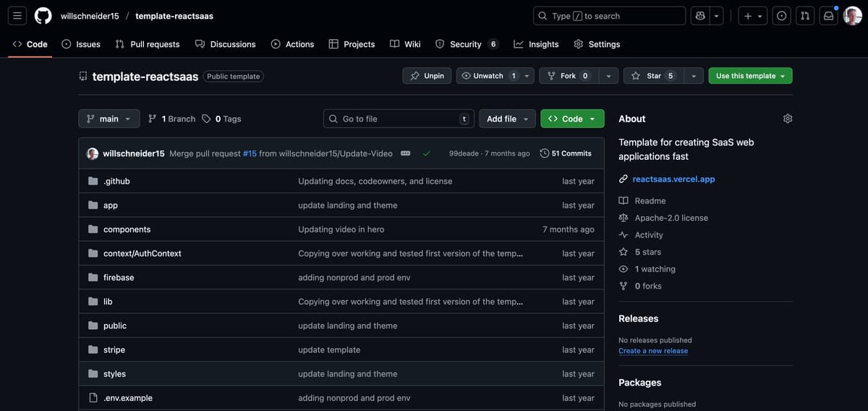The height and width of the screenshot is (411, 868).
Task: Unwatch the repository notifications
Action: point(488,76)
